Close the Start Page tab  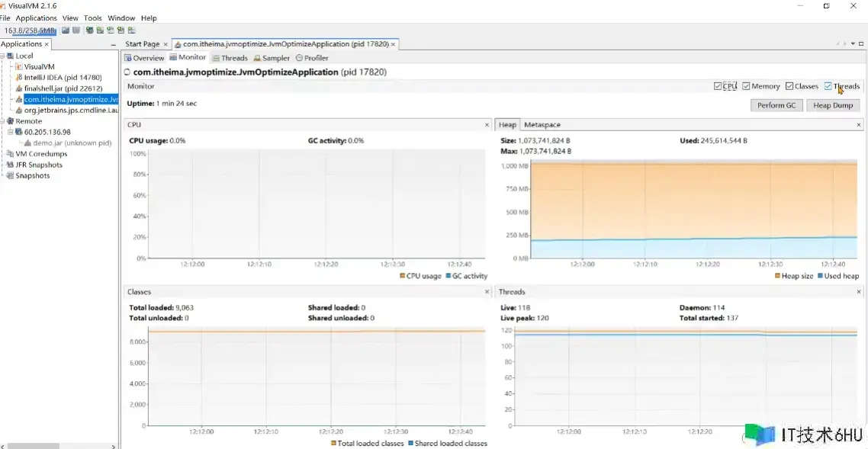pos(165,44)
